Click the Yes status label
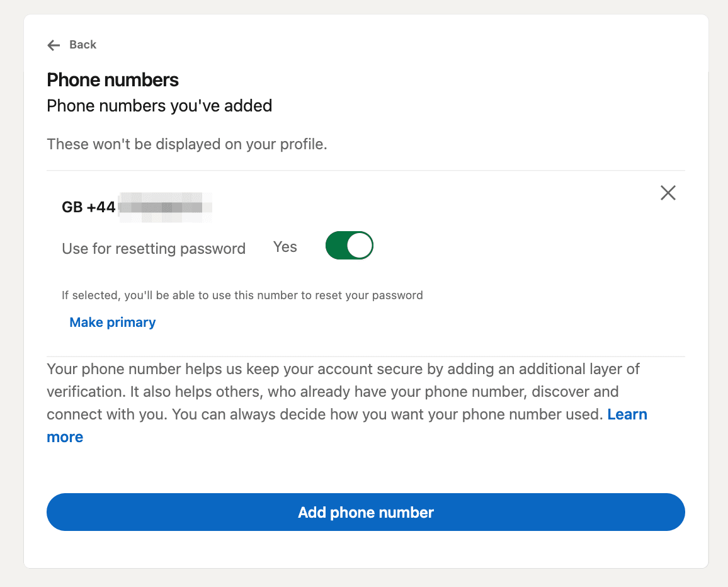 pyautogui.click(x=285, y=247)
